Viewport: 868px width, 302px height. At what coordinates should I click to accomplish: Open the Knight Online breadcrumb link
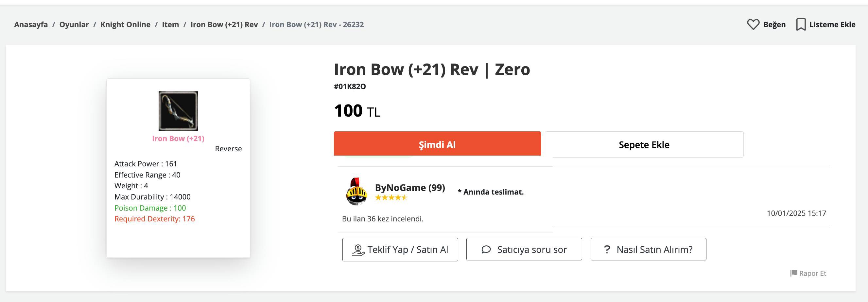coord(125,24)
